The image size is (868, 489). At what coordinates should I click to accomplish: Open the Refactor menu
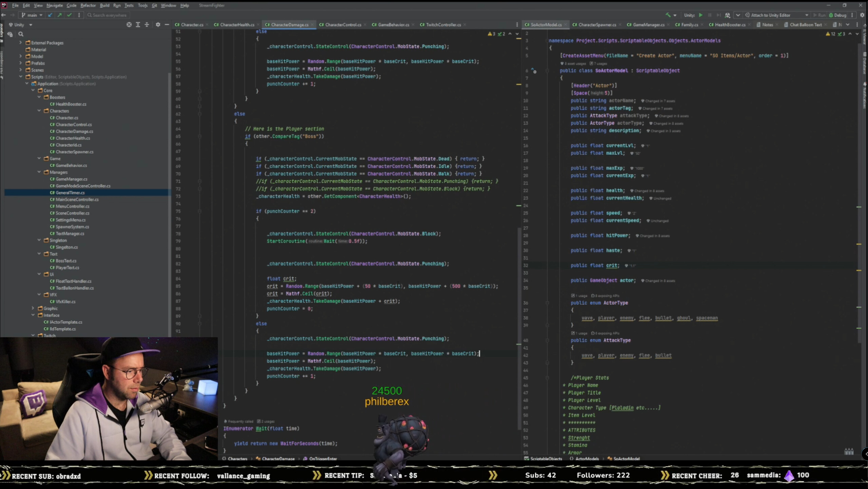(x=88, y=5)
